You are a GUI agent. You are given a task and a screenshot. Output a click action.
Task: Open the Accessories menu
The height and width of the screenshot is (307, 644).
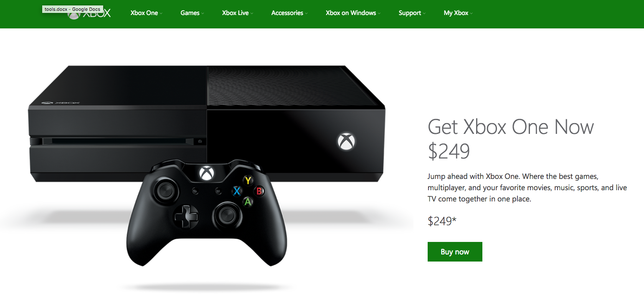click(289, 13)
